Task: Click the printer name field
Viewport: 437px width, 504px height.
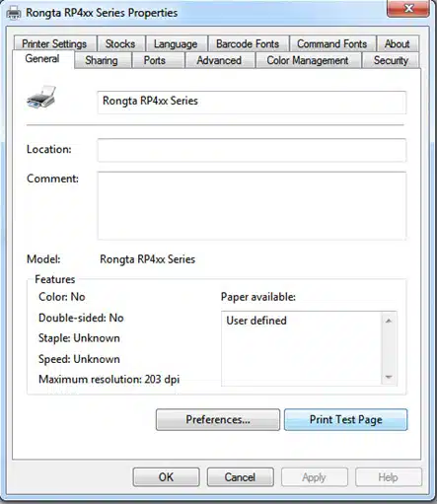Action: tap(252, 103)
